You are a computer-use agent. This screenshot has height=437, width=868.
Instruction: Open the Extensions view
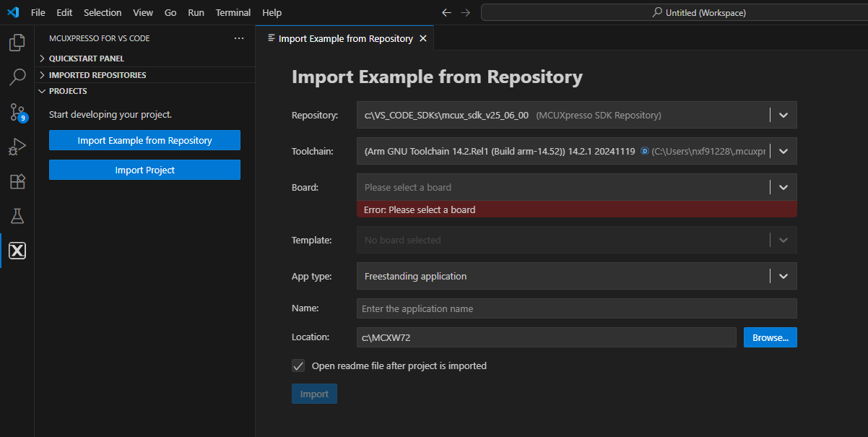point(16,181)
